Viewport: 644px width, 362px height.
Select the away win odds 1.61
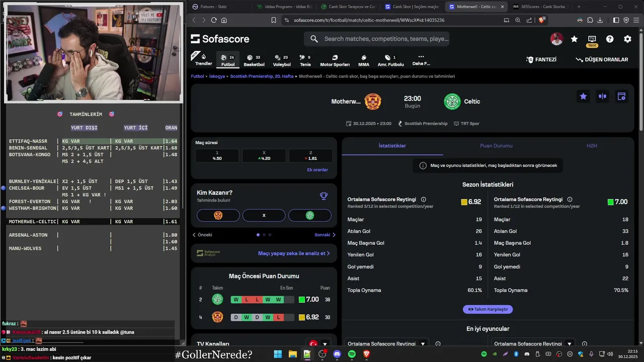(x=310, y=155)
